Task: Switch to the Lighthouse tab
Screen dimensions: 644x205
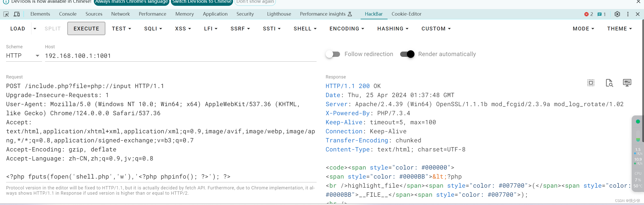Action: point(279,14)
